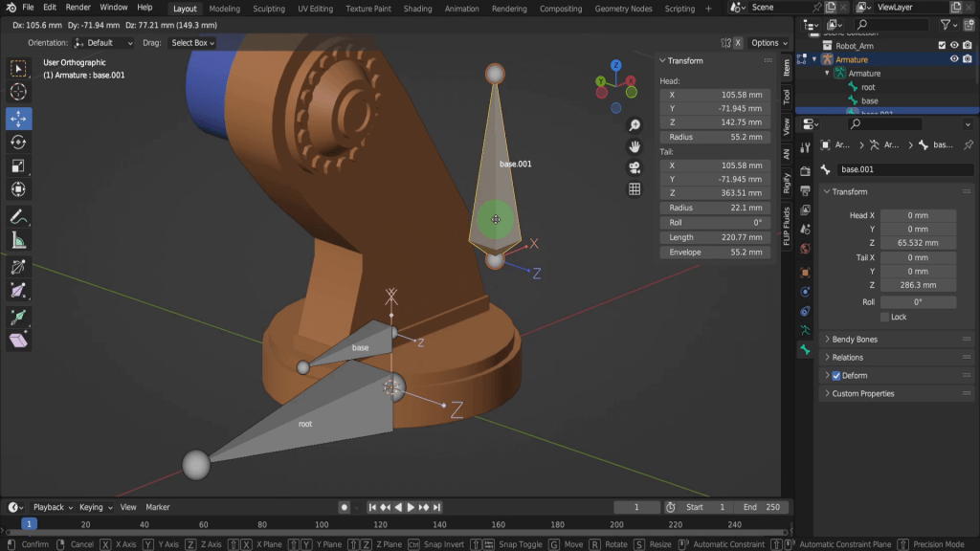
Task: Click the camera view icon in viewport
Action: point(635,167)
